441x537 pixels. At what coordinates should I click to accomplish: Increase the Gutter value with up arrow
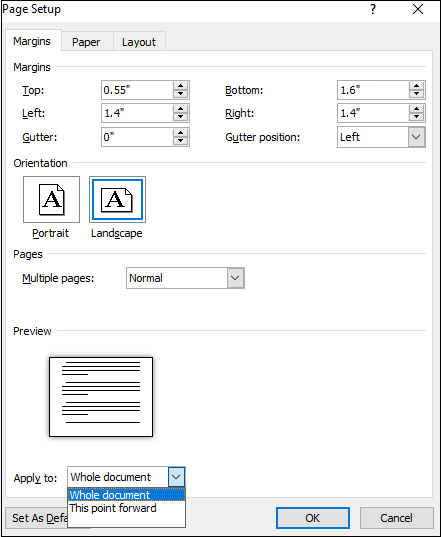click(180, 133)
